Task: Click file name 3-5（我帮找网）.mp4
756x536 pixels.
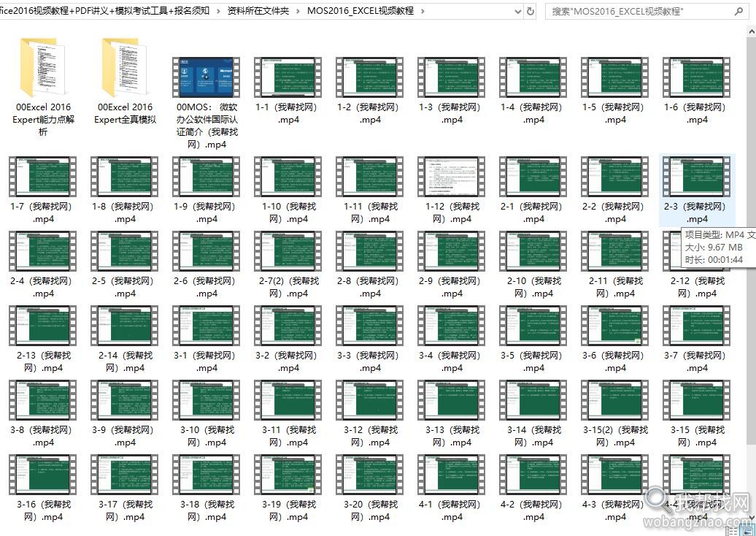Action: pos(533,361)
